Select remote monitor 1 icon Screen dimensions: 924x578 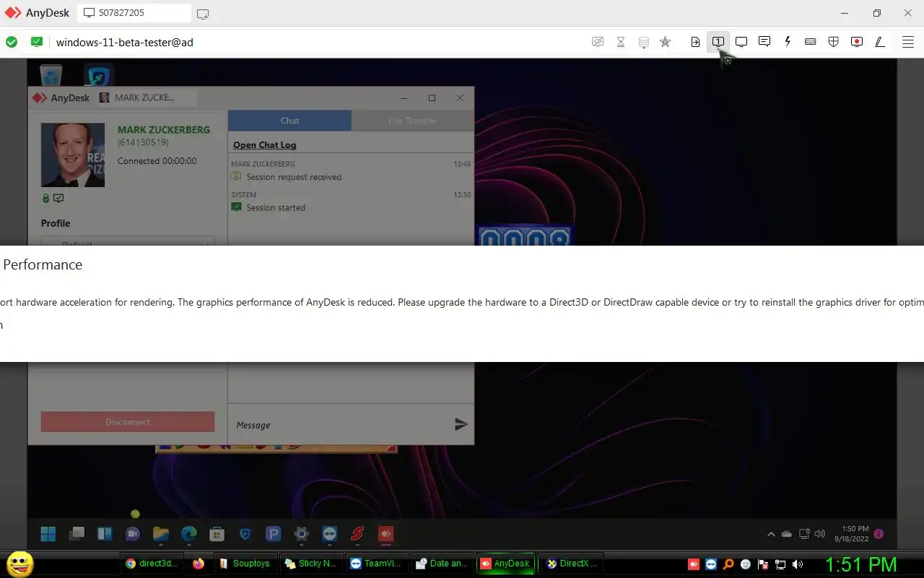point(718,42)
